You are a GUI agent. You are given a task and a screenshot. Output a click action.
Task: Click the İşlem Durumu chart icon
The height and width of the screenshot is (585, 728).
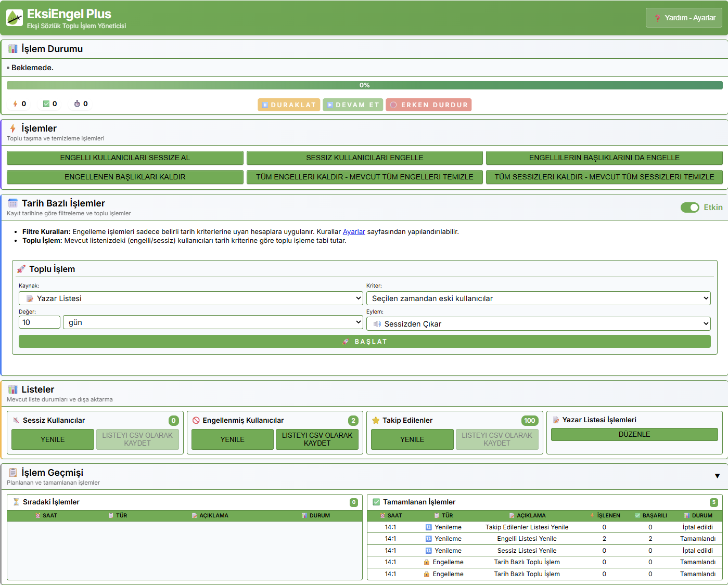pos(13,49)
